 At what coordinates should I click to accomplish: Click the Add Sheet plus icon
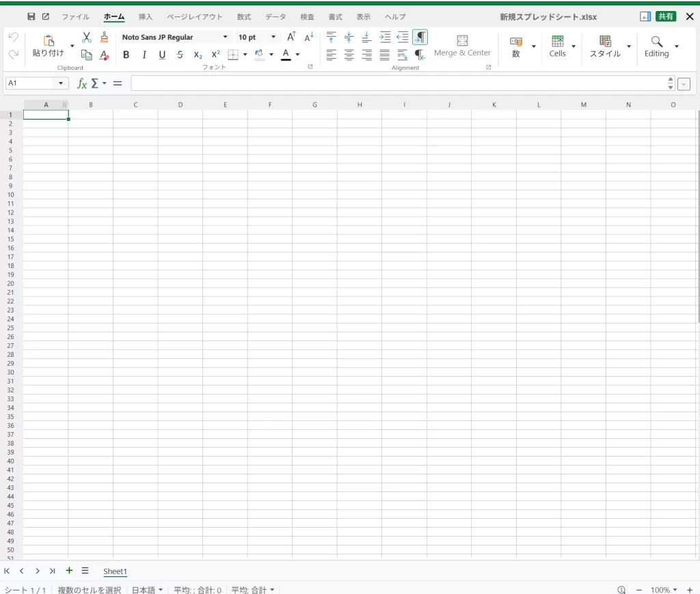(69, 571)
